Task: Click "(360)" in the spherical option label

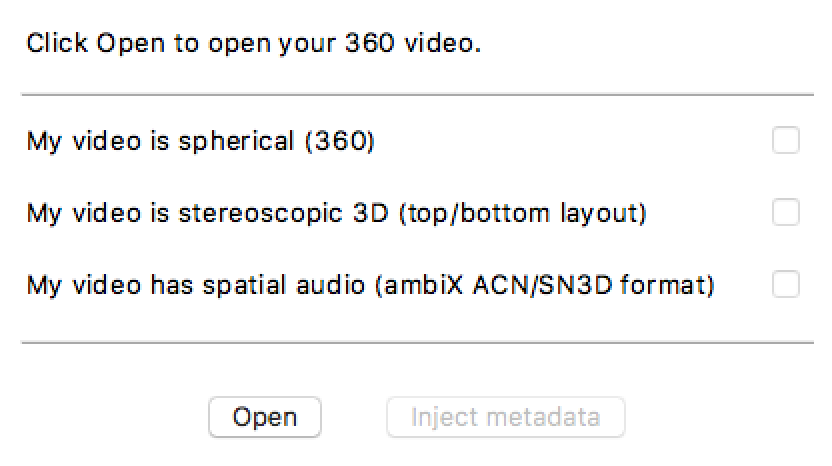Action: pos(340,141)
